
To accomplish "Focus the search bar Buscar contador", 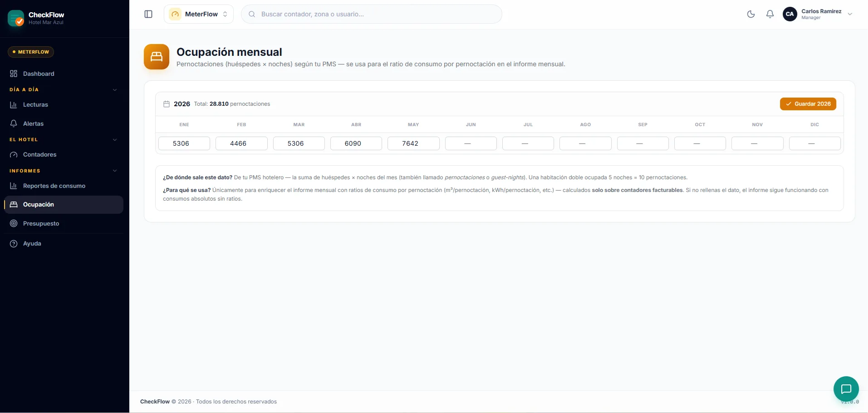I will tap(372, 14).
